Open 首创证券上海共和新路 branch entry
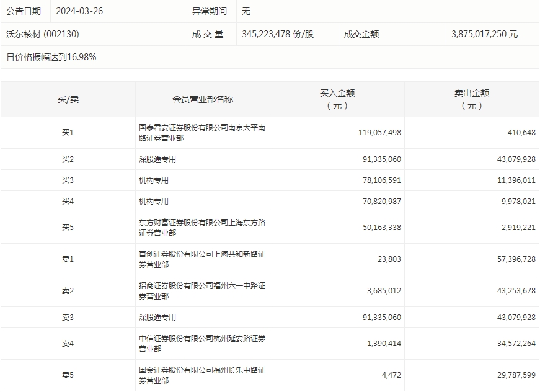This screenshot has height=392, width=540. (201, 259)
